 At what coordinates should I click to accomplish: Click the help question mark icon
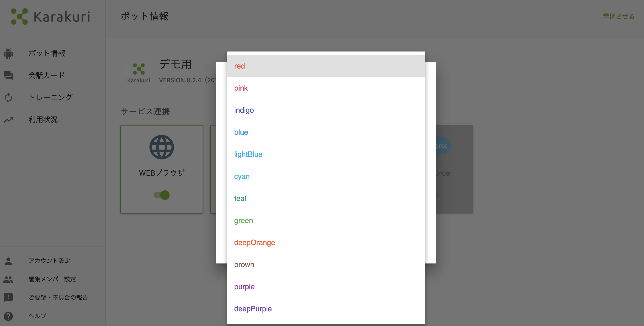pos(8,316)
